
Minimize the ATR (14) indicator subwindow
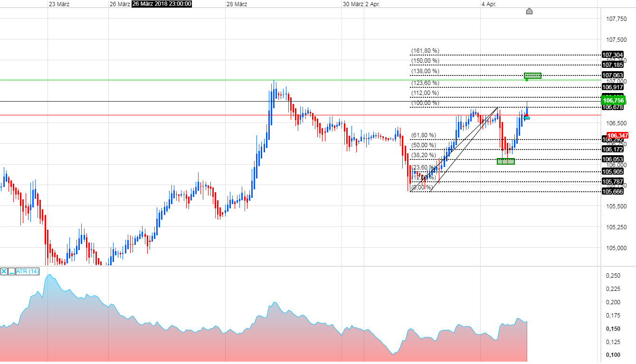point(11,271)
